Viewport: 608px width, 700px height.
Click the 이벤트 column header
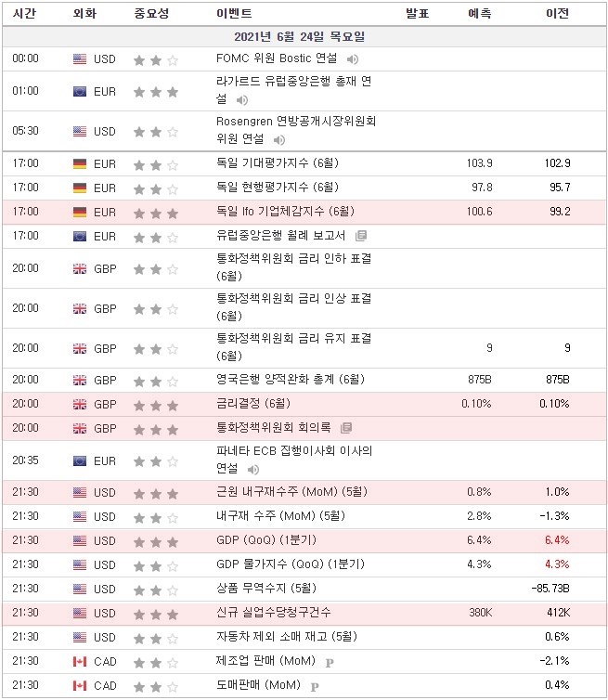(x=233, y=14)
